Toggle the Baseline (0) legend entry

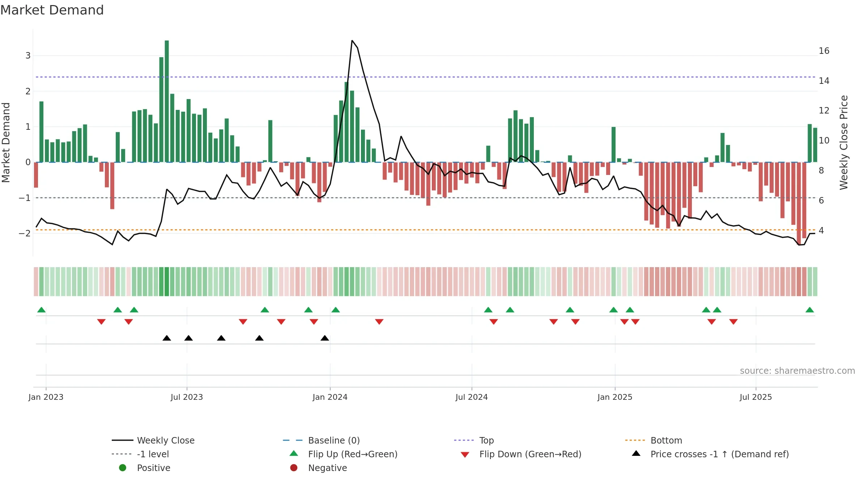321,440
